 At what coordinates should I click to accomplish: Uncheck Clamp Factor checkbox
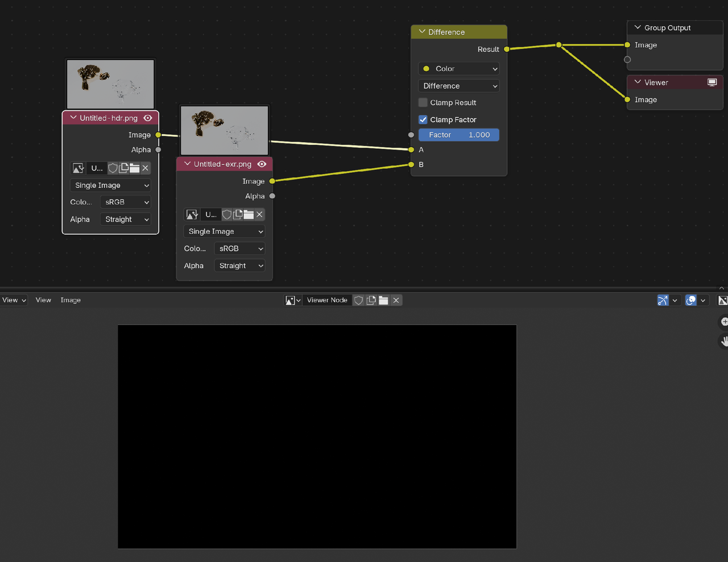click(x=423, y=120)
